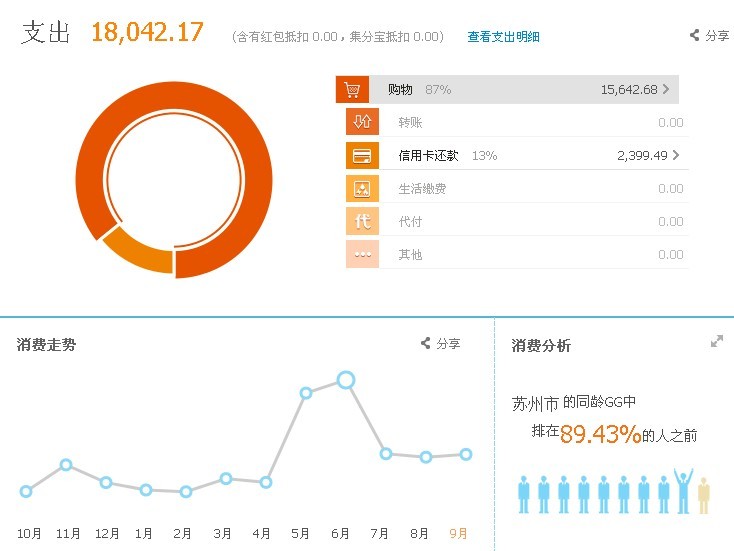
Task: Click the 11月 data point on chart
Action: click(66, 465)
